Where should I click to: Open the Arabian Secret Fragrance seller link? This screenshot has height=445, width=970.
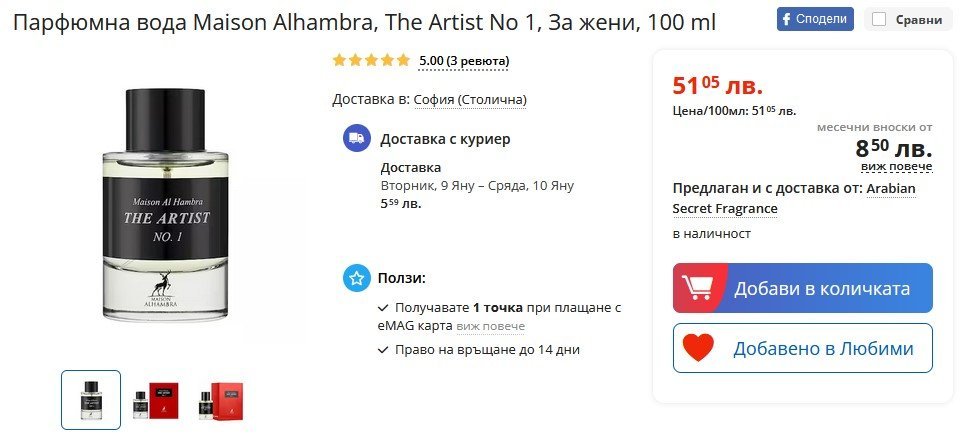(794, 198)
